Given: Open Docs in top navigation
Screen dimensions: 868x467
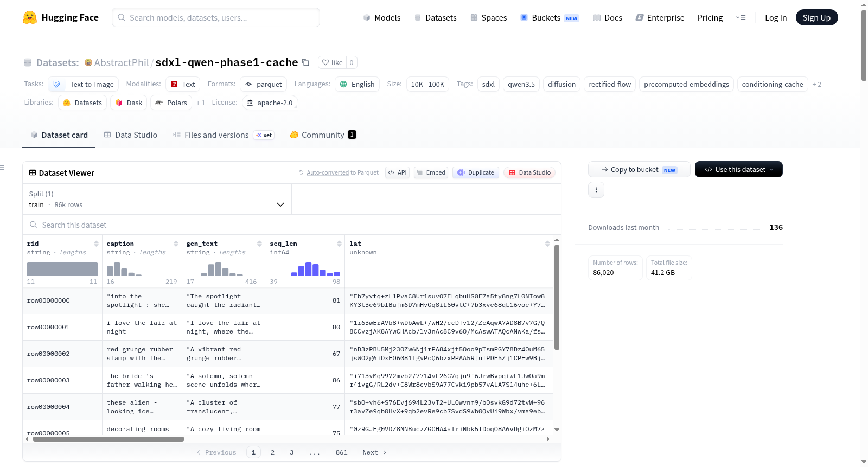Looking at the screenshot, I should tap(607, 17).
